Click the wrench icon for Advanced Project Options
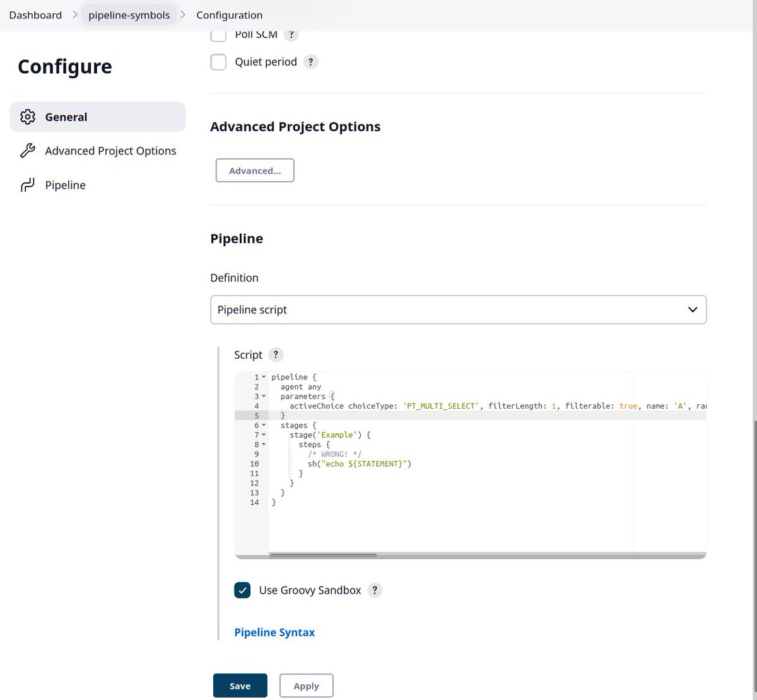This screenshot has width=757, height=700. coord(27,151)
